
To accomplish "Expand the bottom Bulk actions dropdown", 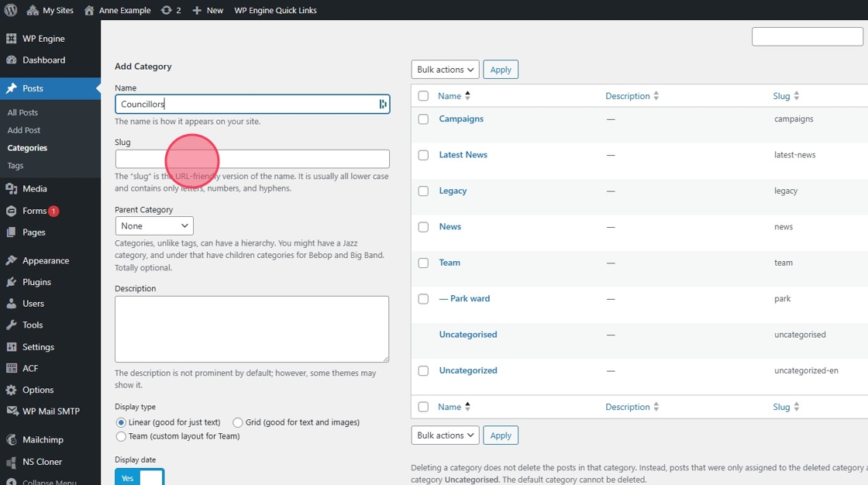I will (x=445, y=435).
